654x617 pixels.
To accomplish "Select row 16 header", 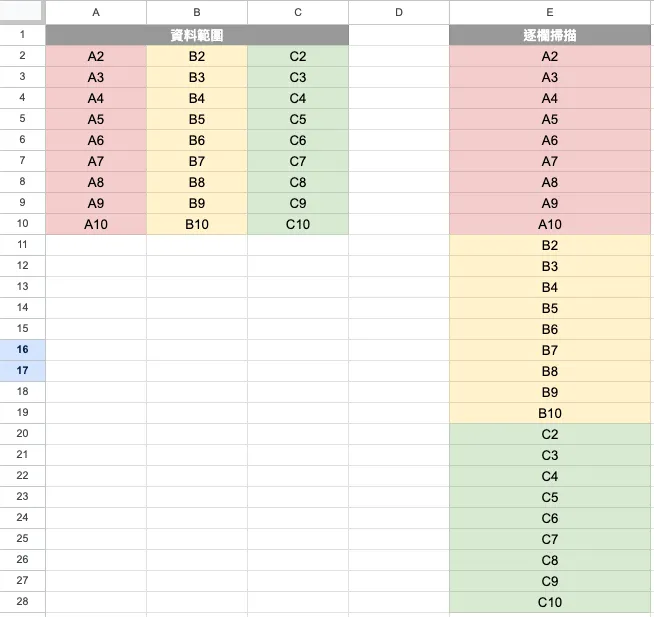I will 22,350.
